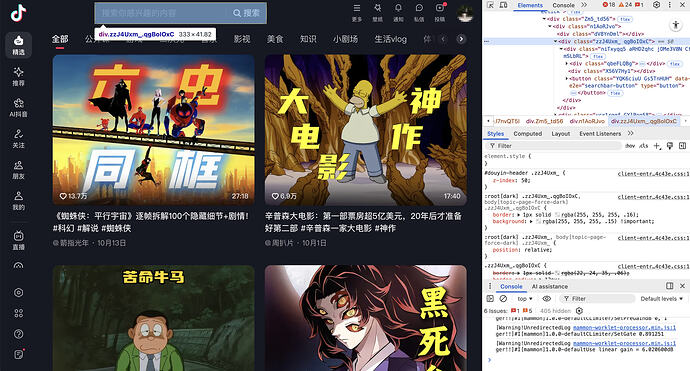Select the 小剧场 category tab
This screenshot has height=371, width=690.
345,39
